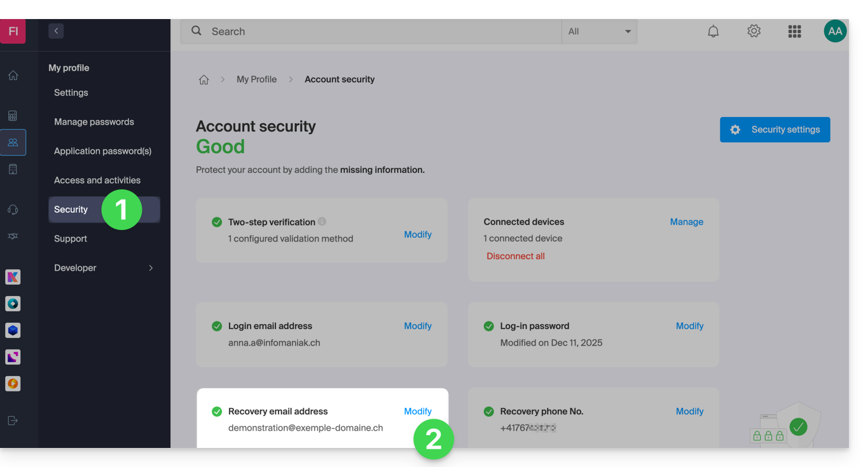This screenshot has width=868, height=467.
Task: Expand the Developer submenu
Action: 151,268
